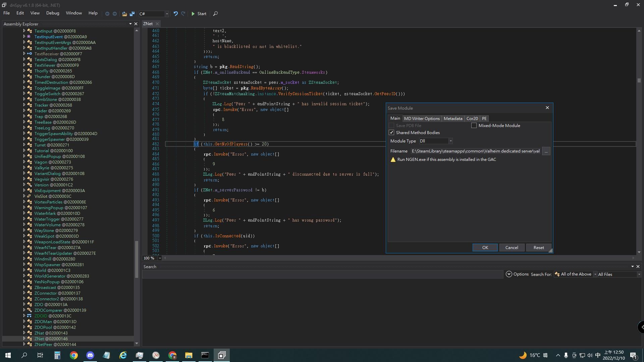Click the search Options circular arrow icon
This screenshot has width=644, height=362.
click(x=509, y=274)
